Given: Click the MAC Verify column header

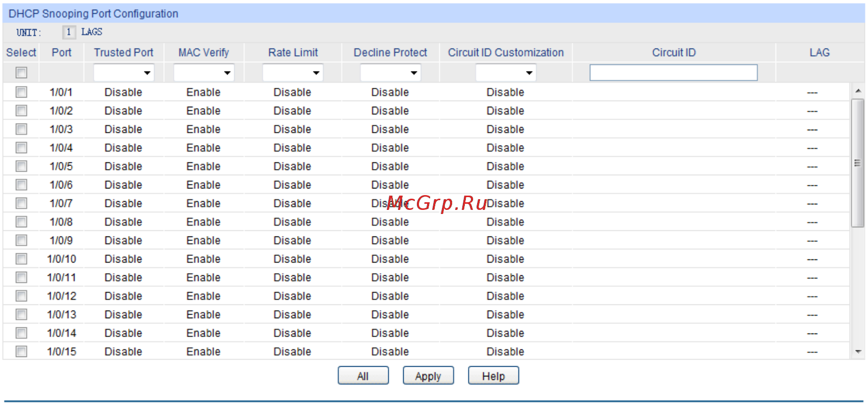Looking at the screenshot, I should click(x=204, y=53).
